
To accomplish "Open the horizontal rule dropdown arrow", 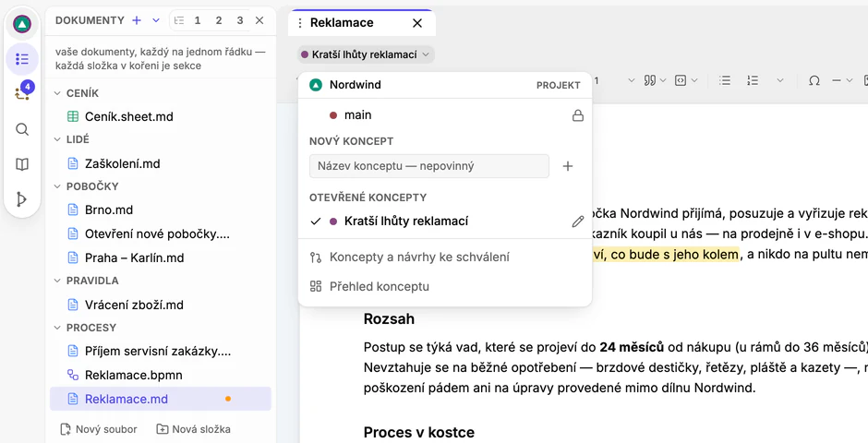I will (x=850, y=80).
